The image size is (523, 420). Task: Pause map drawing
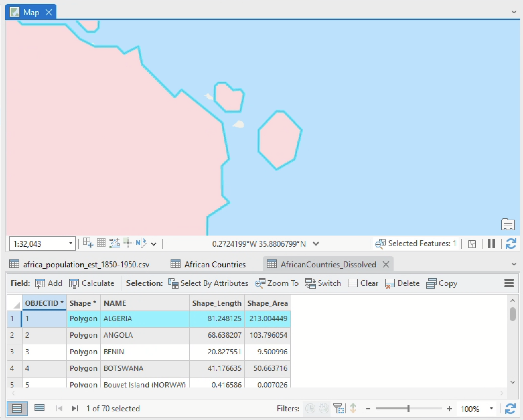491,244
